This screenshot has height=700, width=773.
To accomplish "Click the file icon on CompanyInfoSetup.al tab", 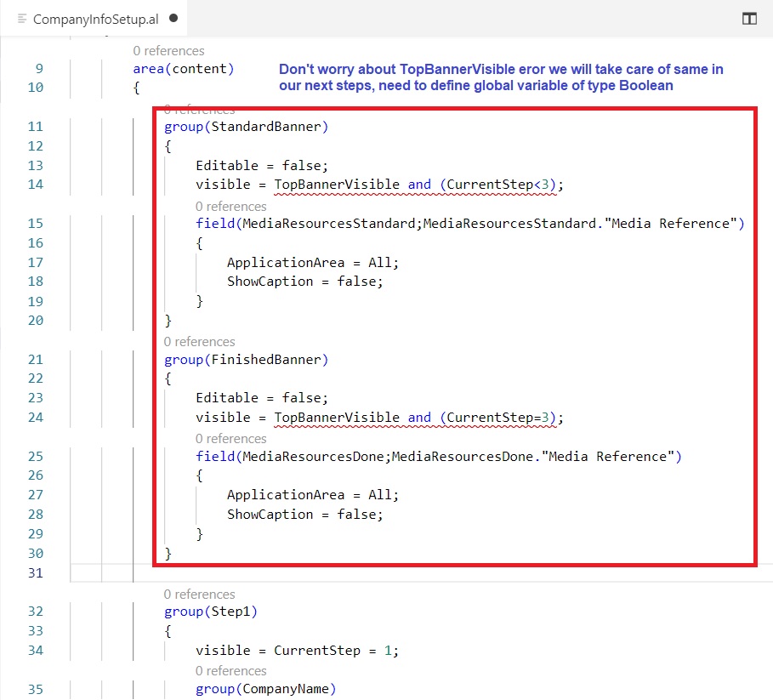I will click(x=22, y=19).
